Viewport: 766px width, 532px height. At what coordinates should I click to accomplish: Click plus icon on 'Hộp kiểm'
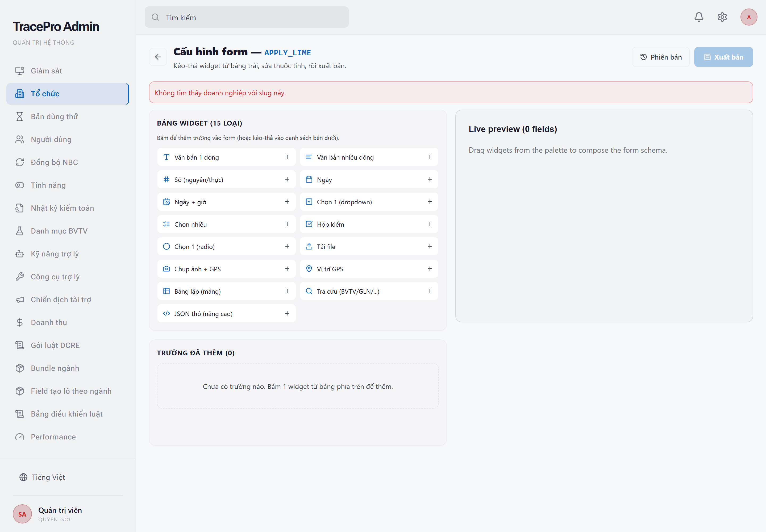click(430, 224)
